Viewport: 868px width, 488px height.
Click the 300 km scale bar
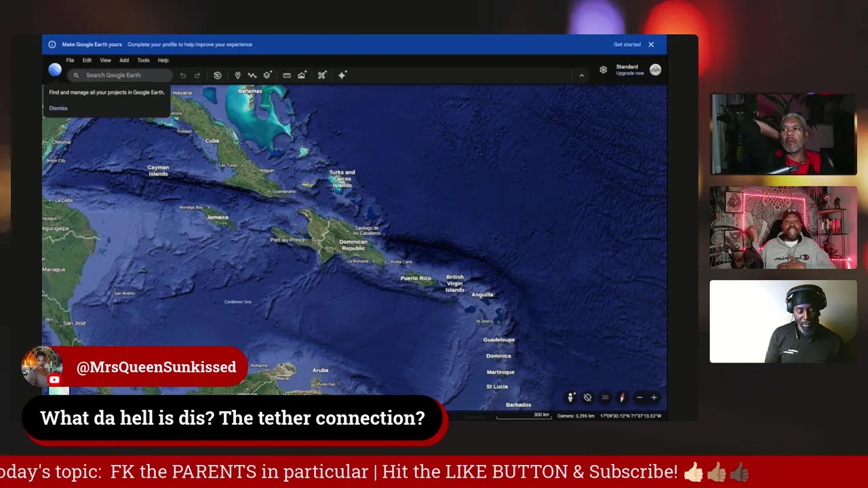click(x=524, y=415)
